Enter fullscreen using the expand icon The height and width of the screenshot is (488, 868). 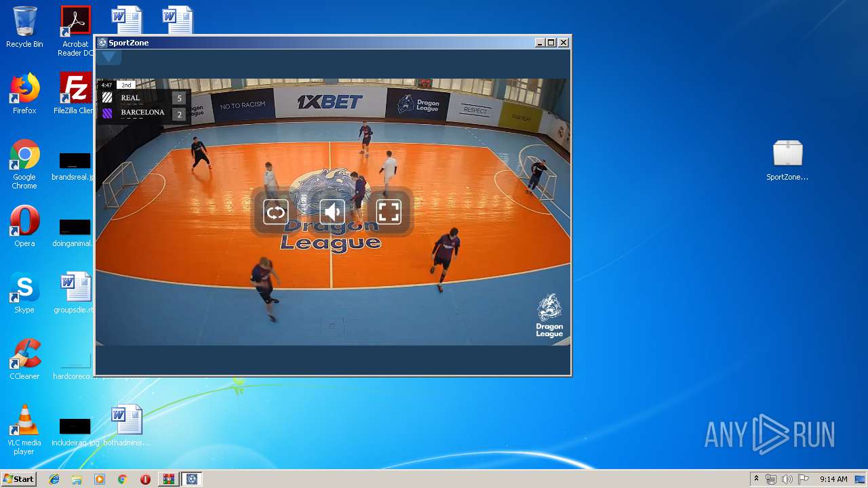[x=389, y=212]
